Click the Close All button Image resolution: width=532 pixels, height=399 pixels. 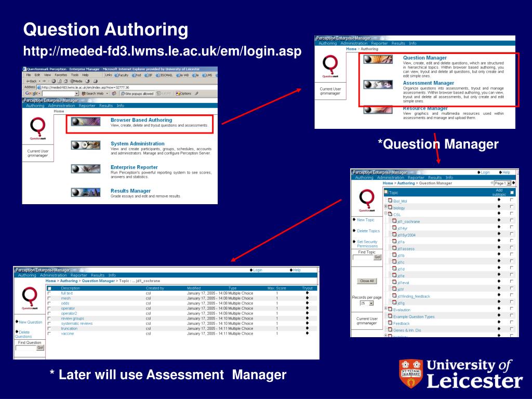367,281
